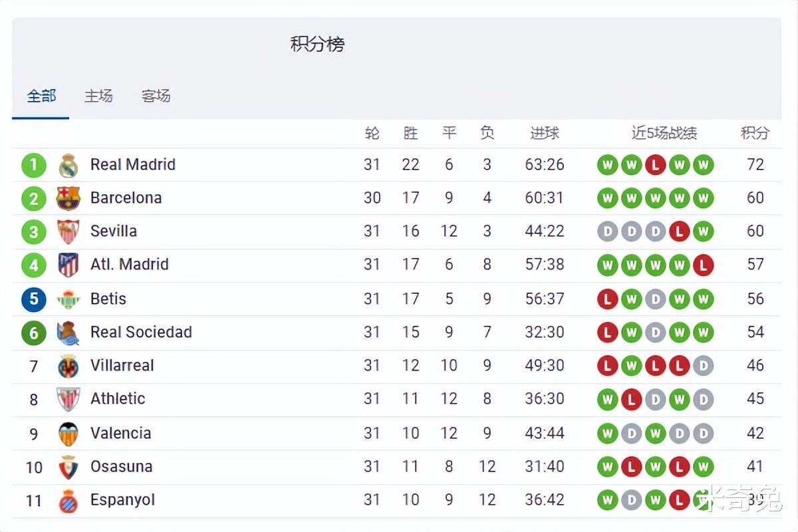Select the 全部 tab
This screenshot has width=798, height=532.
pyautogui.click(x=41, y=96)
